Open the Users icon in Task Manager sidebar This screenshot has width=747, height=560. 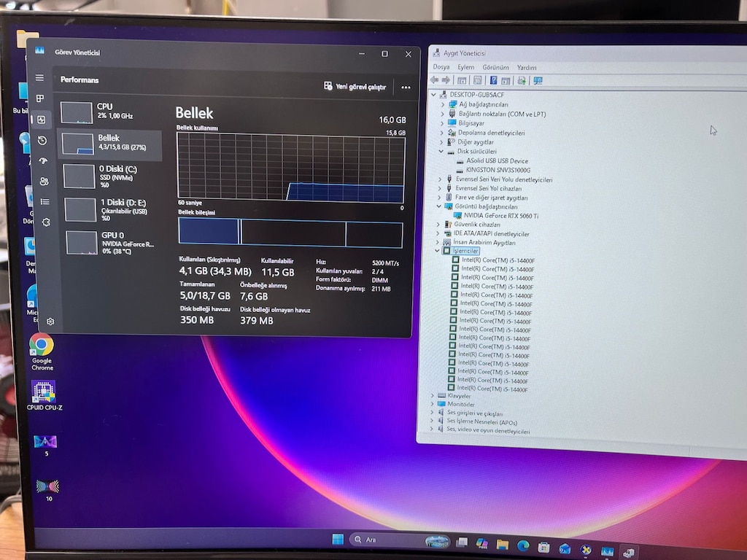(44, 182)
